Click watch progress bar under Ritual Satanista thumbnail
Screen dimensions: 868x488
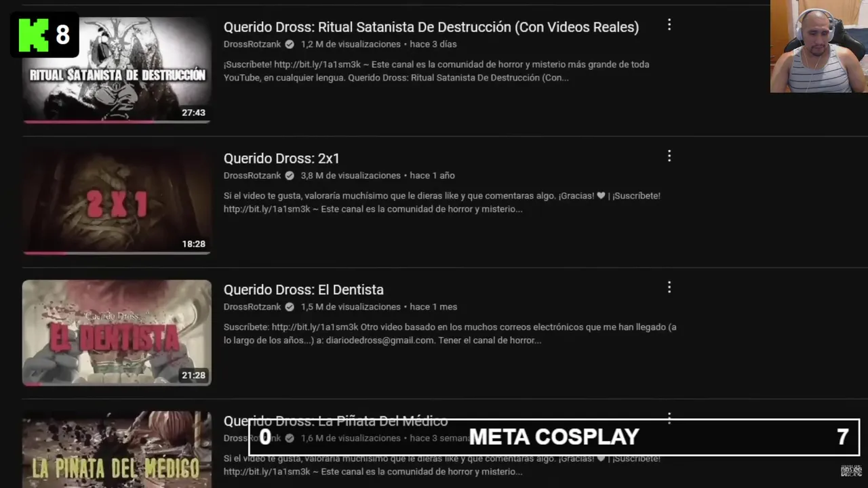pos(117,122)
